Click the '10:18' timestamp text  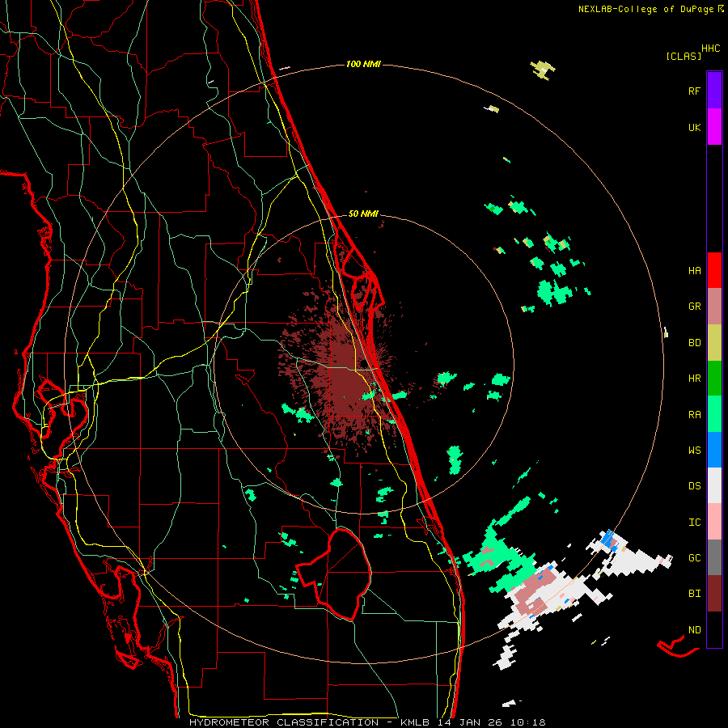click(x=528, y=722)
